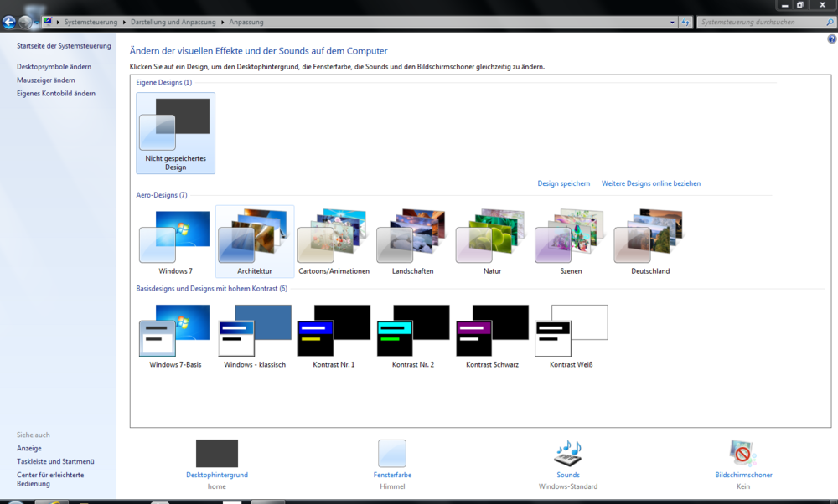
Task: Click the refresh button beside address bar
Action: (685, 23)
